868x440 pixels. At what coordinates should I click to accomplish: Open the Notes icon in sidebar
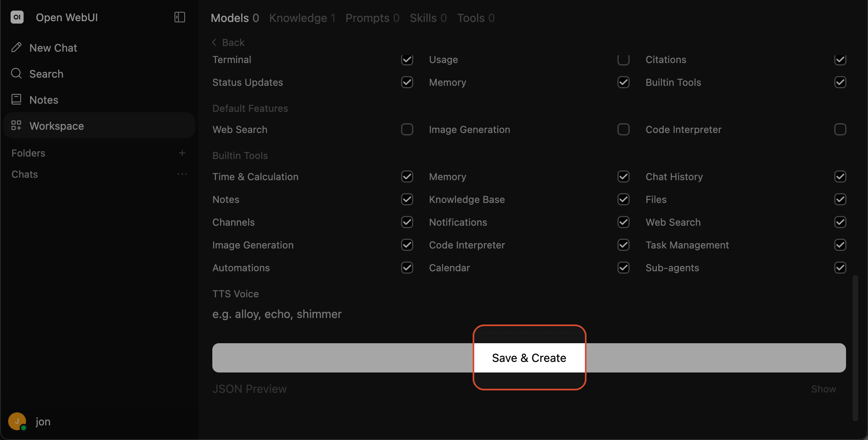(16, 100)
